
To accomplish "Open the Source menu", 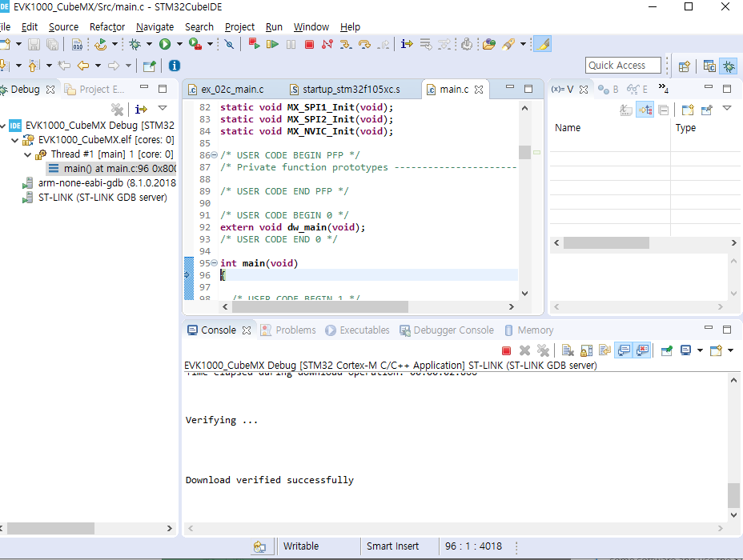I will tap(63, 27).
